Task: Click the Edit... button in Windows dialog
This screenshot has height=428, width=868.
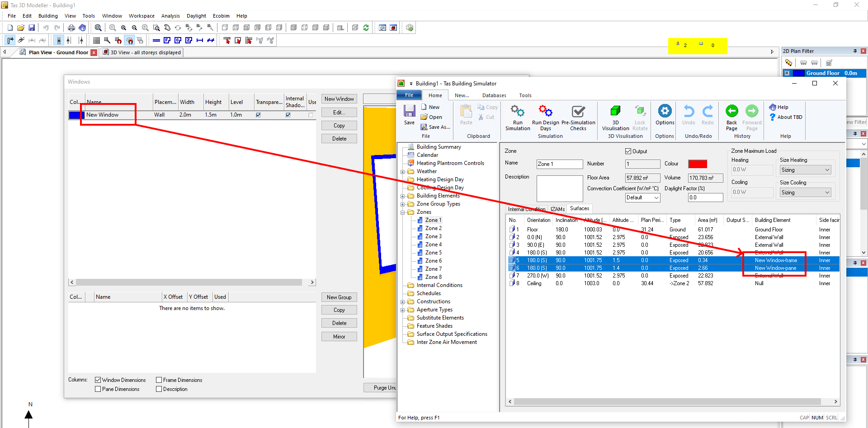Action: (x=339, y=112)
